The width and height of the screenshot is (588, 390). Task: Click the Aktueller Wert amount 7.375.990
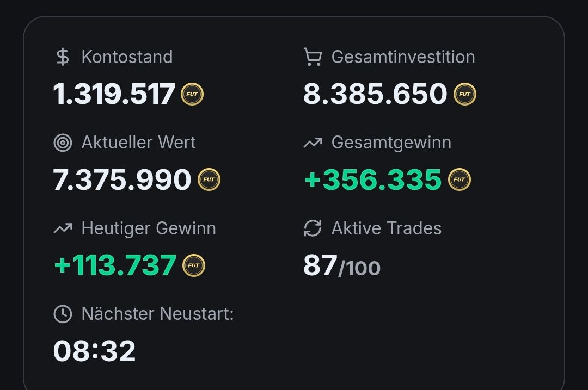tap(122, 179)
